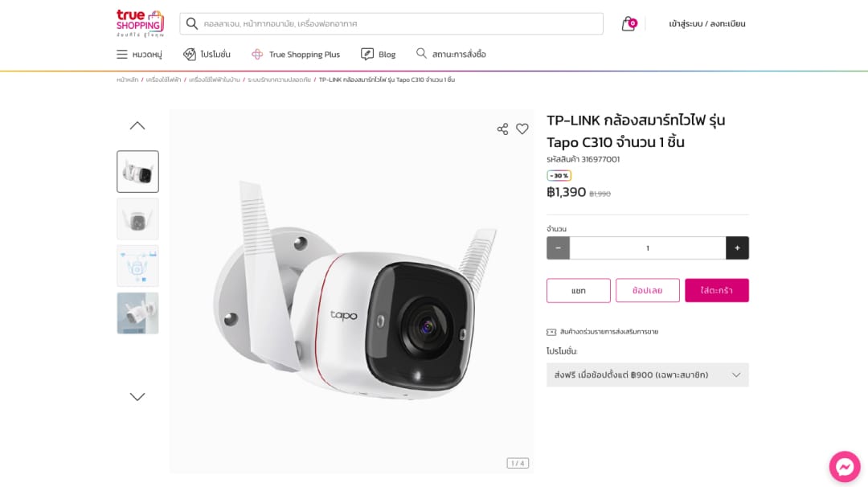This screenshot has height=487, width=868.
Task: Decrease quantity with the minus button
Action: pos(558,248)
